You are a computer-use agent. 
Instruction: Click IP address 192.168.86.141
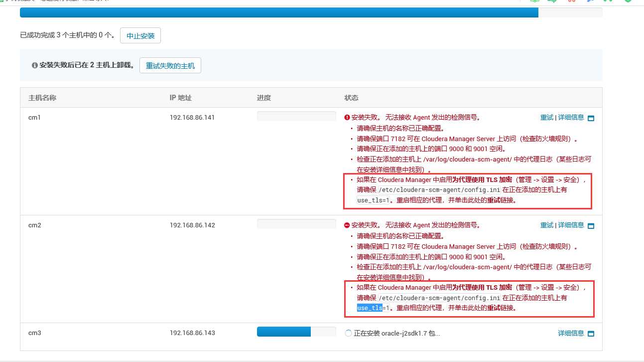pos(192,118)
